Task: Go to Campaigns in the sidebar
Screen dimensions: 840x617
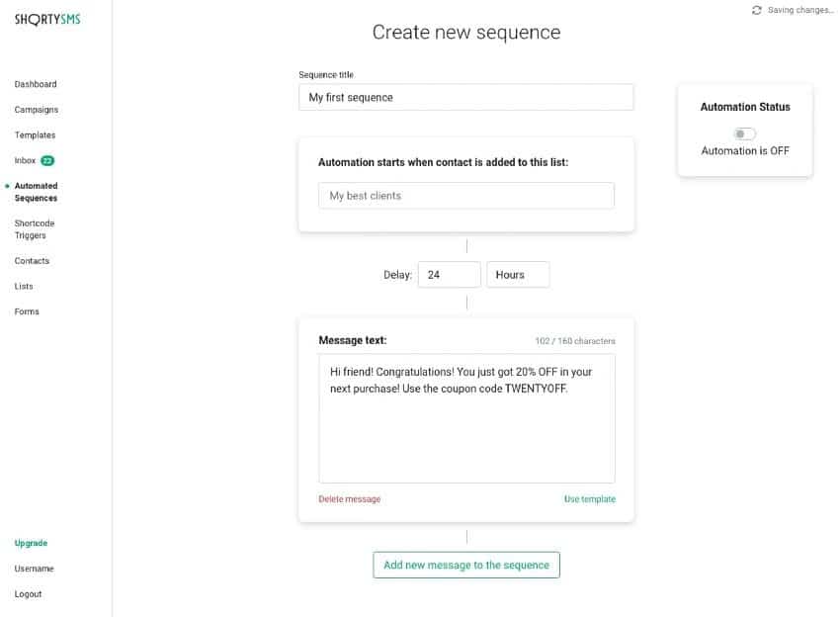Action: (x=37, y=110)
